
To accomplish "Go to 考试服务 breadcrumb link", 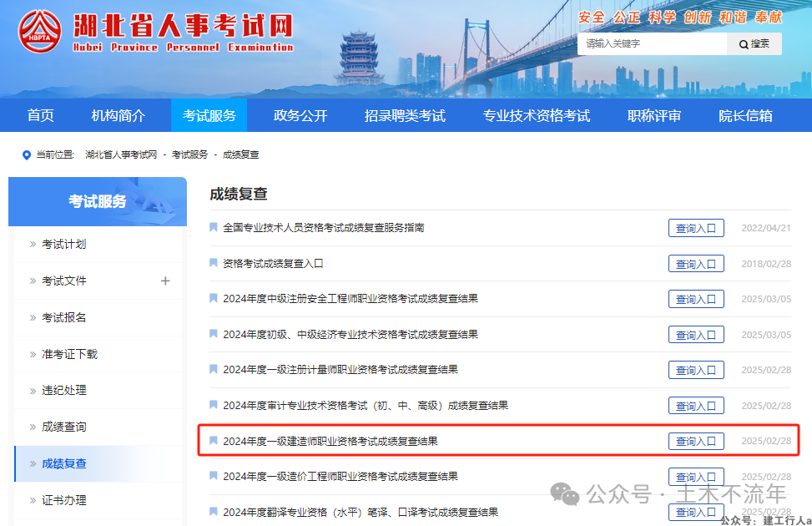I will click(189, 154).
